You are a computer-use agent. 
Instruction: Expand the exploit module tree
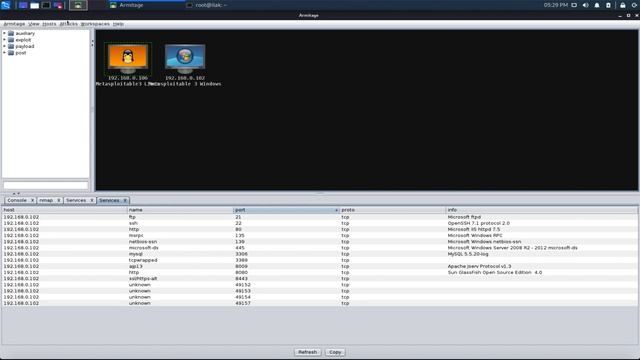[4, 40]
